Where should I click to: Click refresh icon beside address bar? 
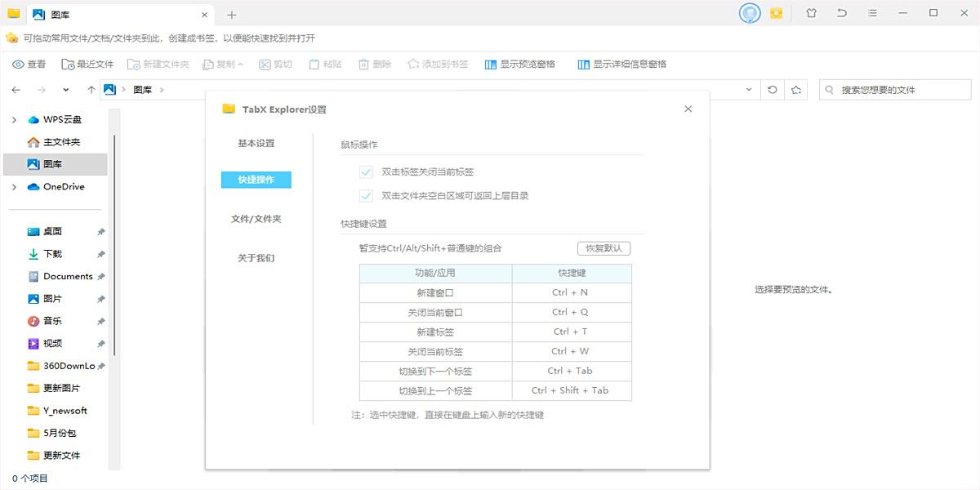click(772, 90)
